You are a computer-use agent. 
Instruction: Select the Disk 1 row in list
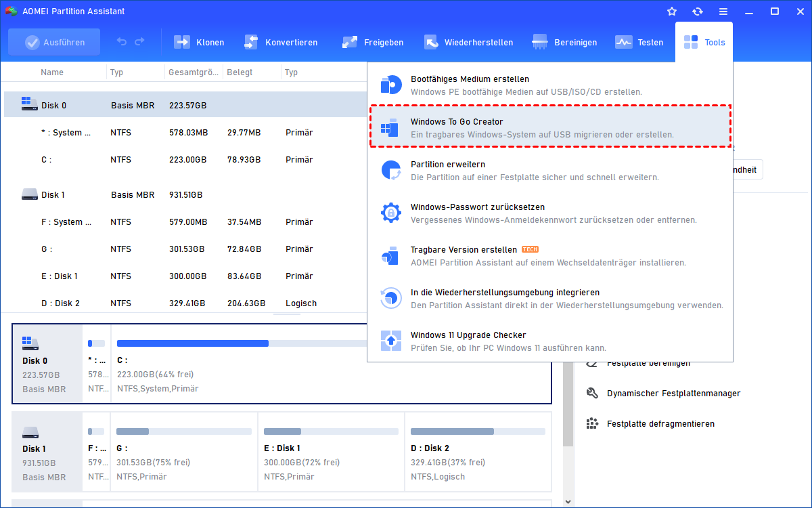[186, 194]
